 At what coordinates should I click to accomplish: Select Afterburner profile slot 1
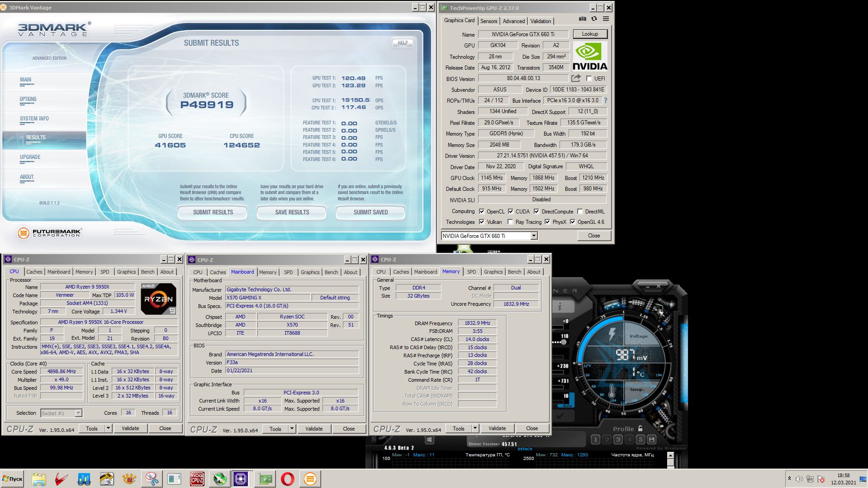[595, 439]
